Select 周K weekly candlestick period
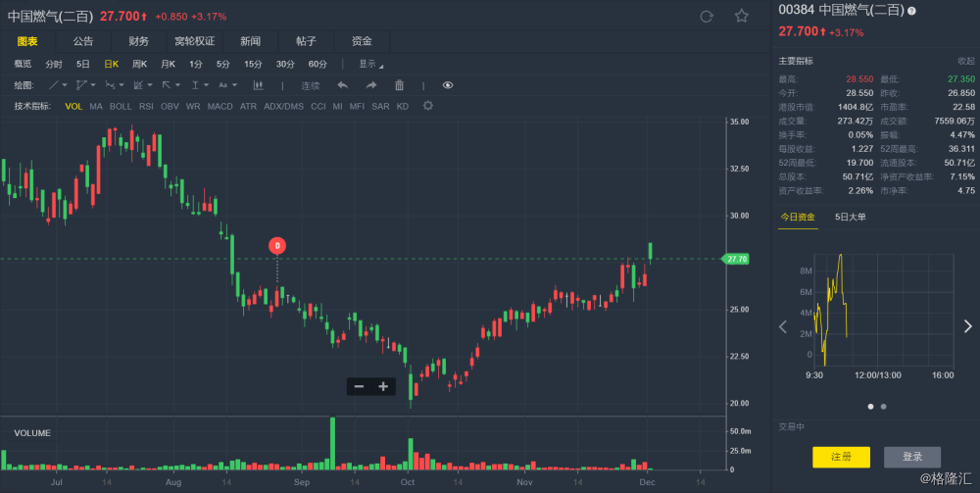This screenshot has width=980, height=493. [139, 64]
